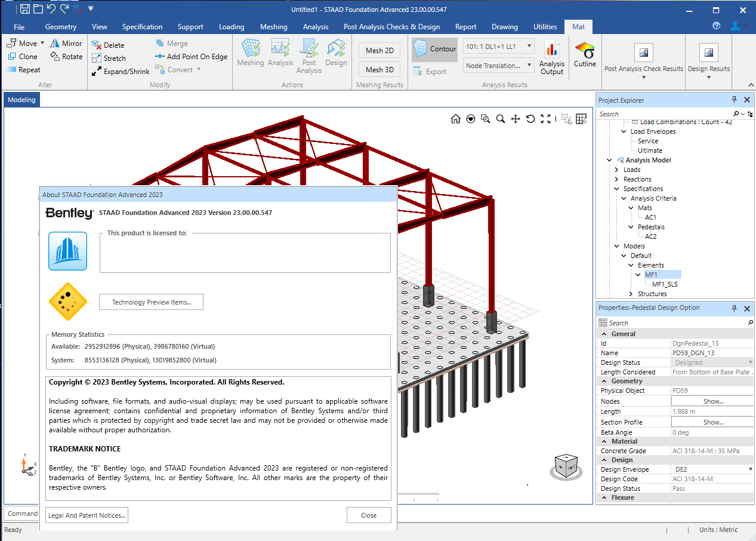
Task: Select MF1_SLS in the Project Explorer
Action: pos(665,284)
